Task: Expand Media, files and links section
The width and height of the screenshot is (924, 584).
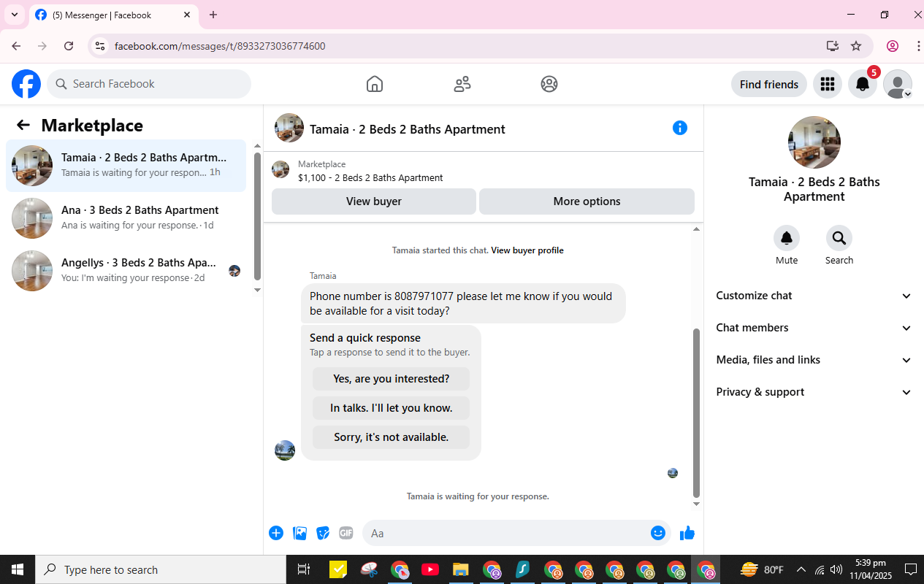Action: coord(814,360)
